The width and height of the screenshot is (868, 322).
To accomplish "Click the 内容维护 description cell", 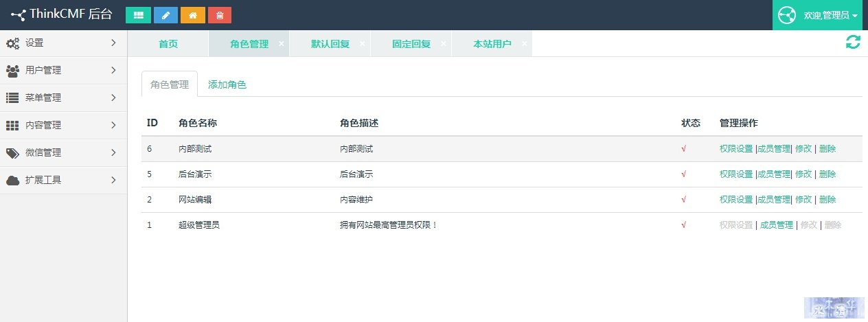I will tap(356, 199).
